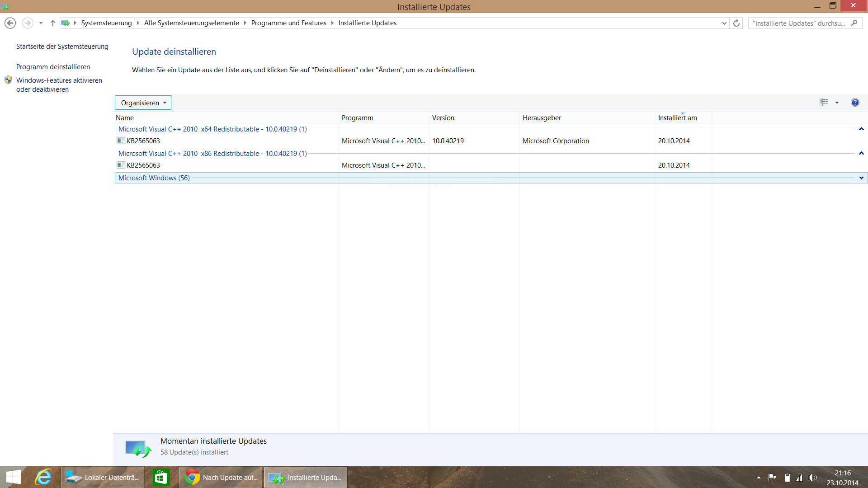
Task: Open address bar history dropdown
Action: click(x=724, y=23)
